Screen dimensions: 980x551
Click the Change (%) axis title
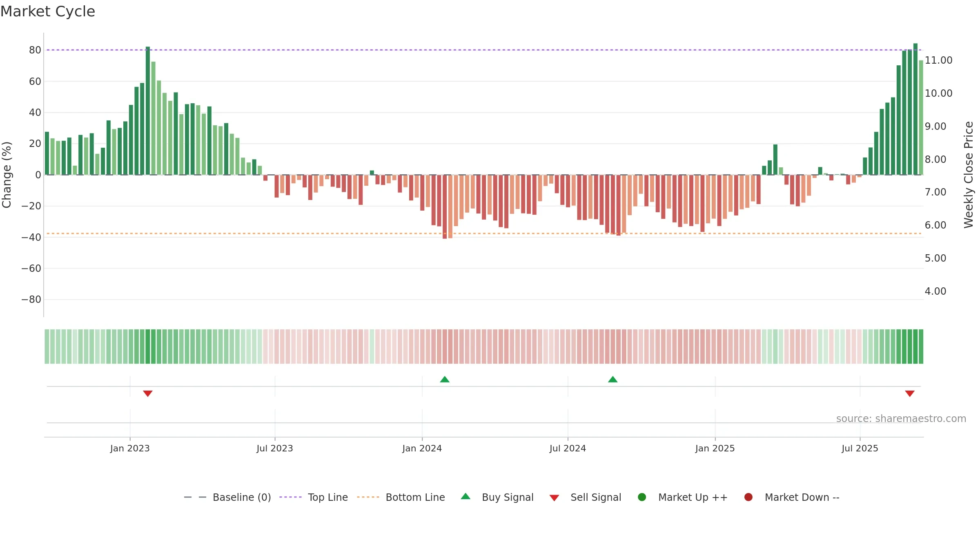click(7, 175)
